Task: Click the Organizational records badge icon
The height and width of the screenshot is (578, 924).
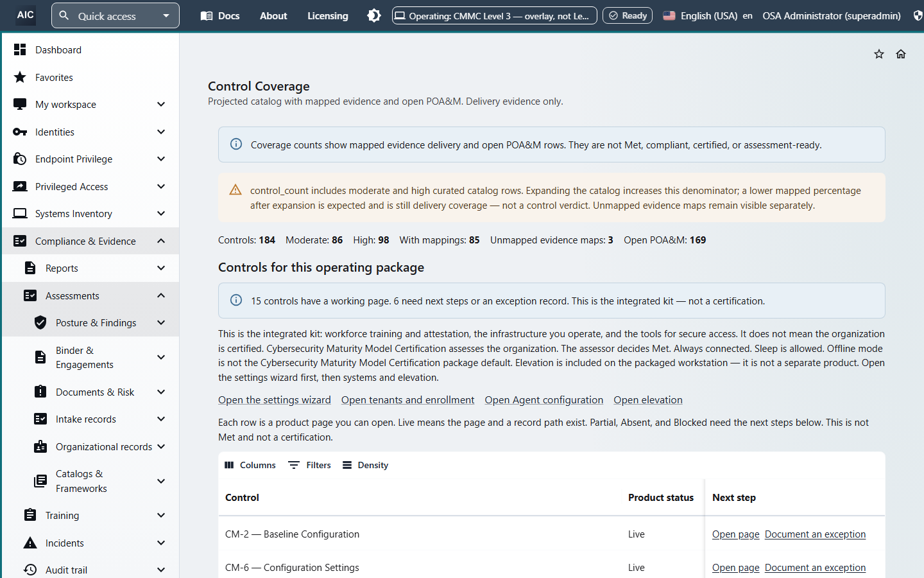Action: tap(40, 446)
